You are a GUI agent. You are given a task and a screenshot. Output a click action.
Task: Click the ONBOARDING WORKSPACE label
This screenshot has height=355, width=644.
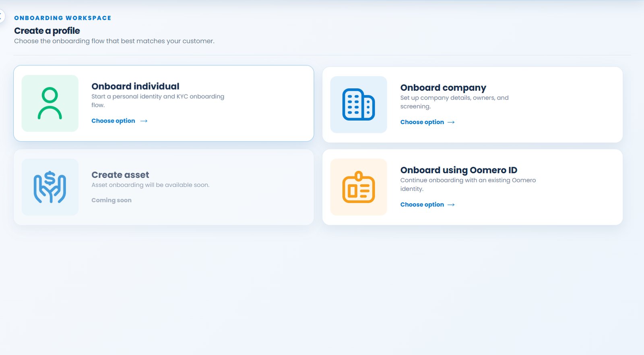point(63,18)
